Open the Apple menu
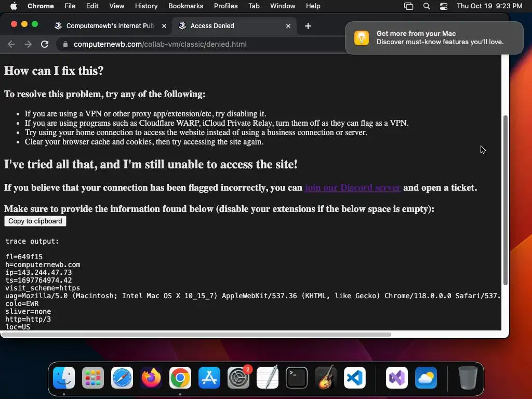 (x=14, y=6)
